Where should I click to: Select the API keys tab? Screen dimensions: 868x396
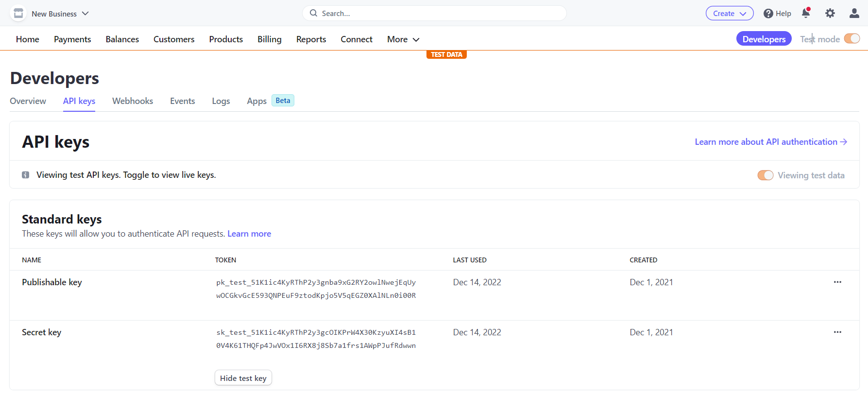[79, 101]
